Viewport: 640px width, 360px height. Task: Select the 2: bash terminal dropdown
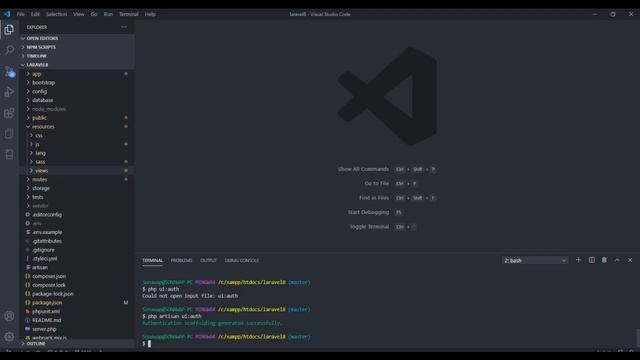535,260
